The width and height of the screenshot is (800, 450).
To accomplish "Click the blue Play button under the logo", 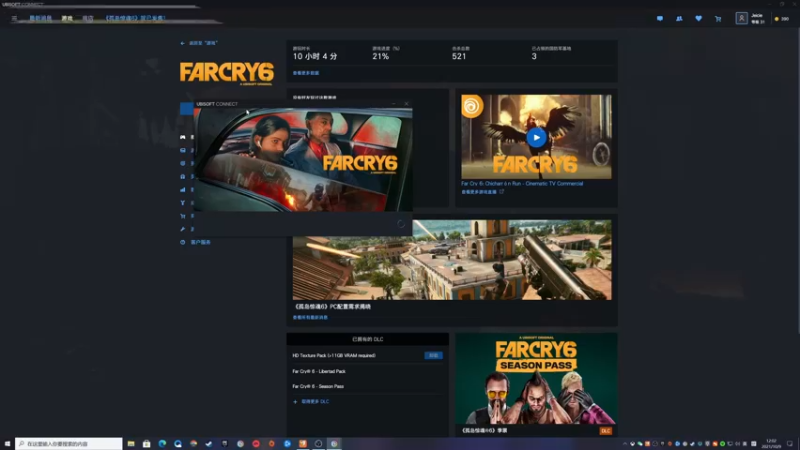I will coord(187,108).
